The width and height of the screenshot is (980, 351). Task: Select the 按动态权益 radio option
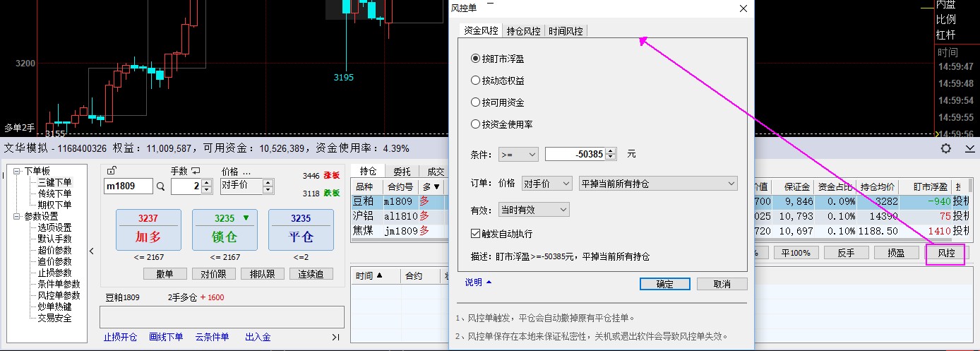click(475, 81)
